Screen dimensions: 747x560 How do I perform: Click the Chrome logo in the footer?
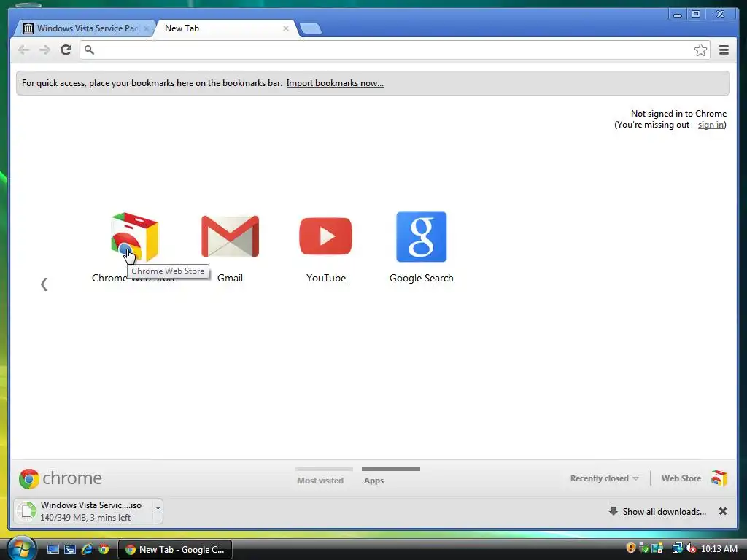click(x=60, y=478)
